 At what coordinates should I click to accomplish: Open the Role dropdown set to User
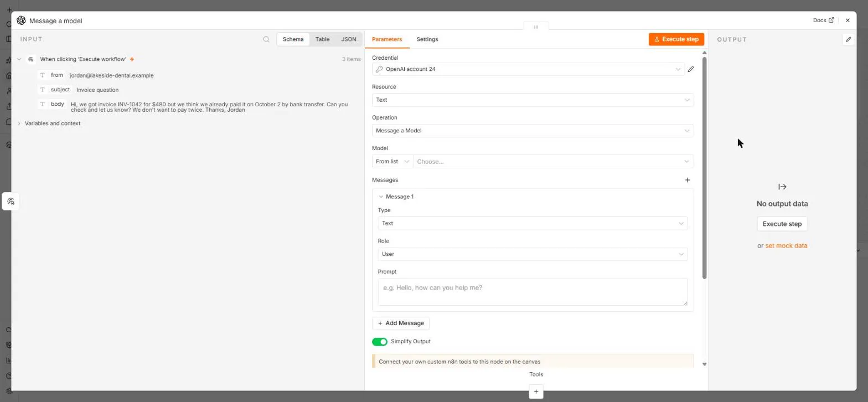[x=533, y=254]
